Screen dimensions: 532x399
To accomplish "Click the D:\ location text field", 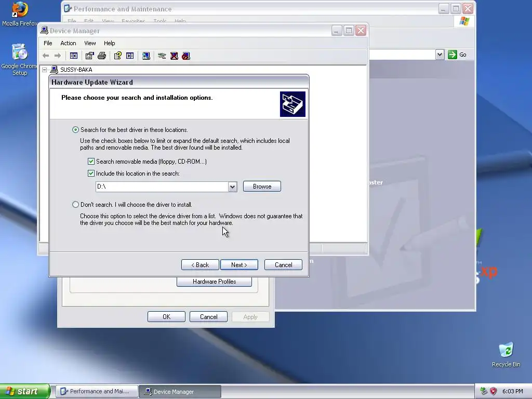I will coord(162,187).
